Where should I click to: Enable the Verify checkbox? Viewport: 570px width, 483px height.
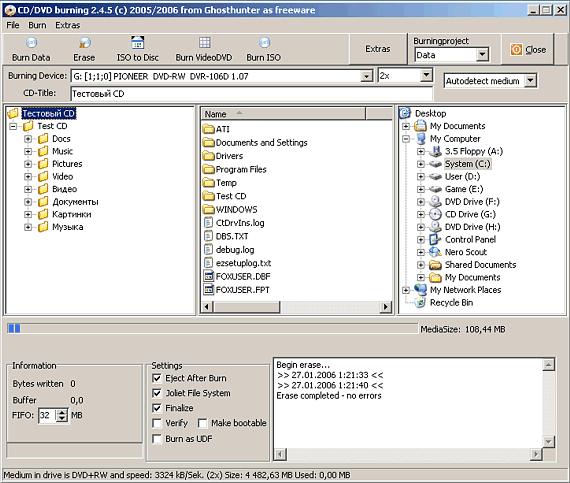pos(157,423)
